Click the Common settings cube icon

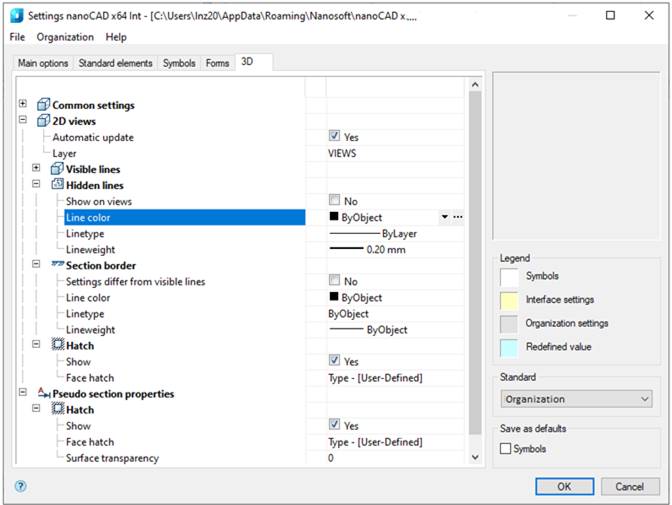coord(42,105)
